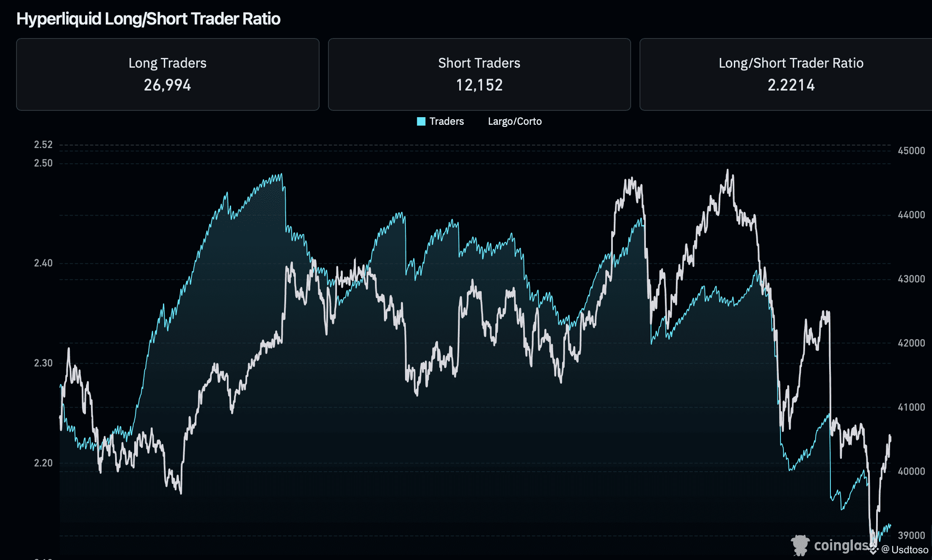Image resolution: width=932 pixels, height=560 pixels.
Task: Click the Coinglass bull mascot icon
Action: (x=800, y=545)
